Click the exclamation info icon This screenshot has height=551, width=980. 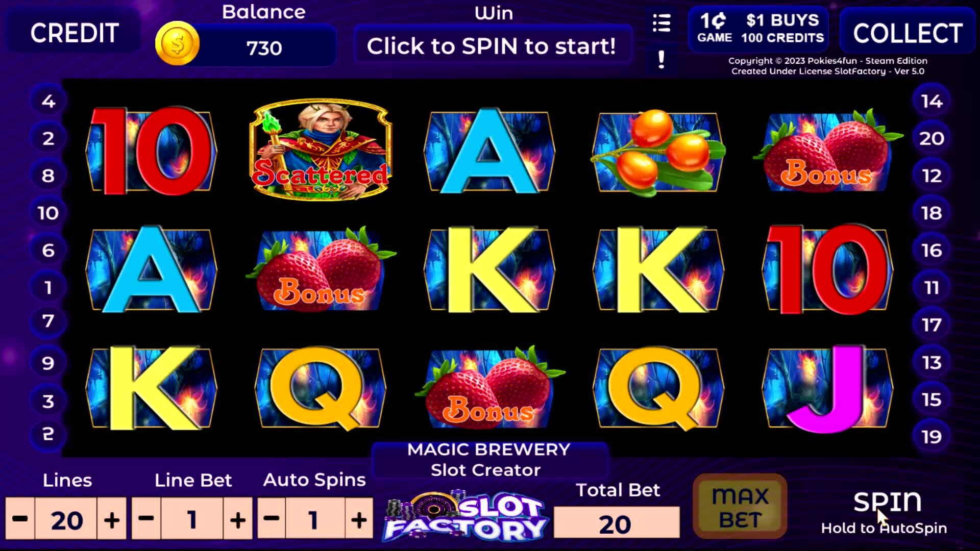(661, 60)
